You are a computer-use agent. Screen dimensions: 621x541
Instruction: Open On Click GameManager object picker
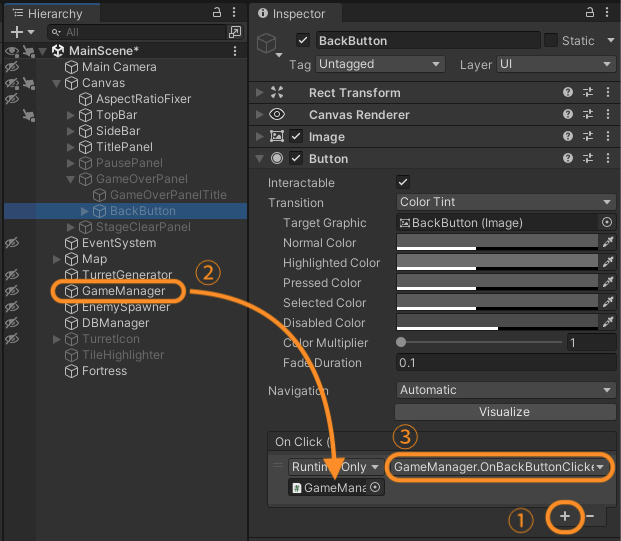point(375,487)
